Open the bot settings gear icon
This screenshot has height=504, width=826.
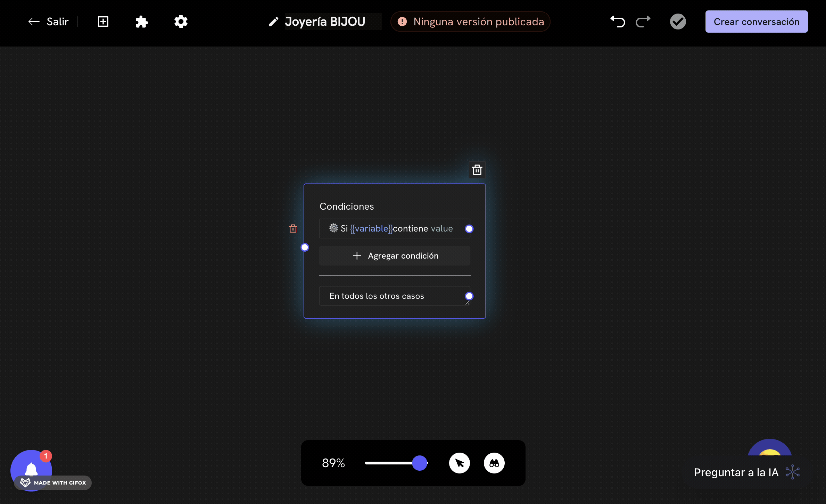[181, 22]
